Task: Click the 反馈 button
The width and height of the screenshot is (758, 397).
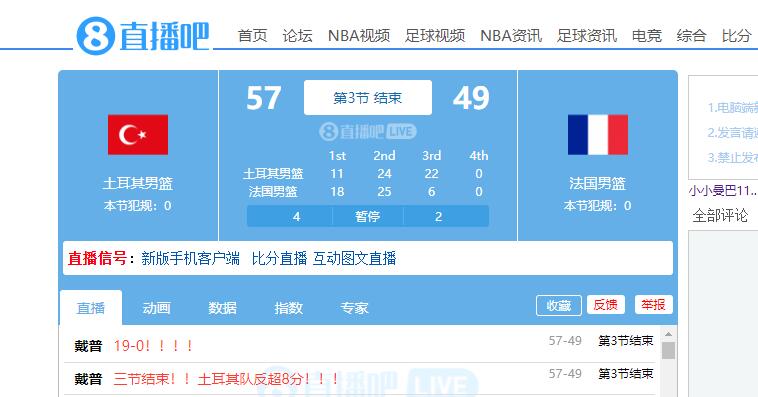Action: 606,305
